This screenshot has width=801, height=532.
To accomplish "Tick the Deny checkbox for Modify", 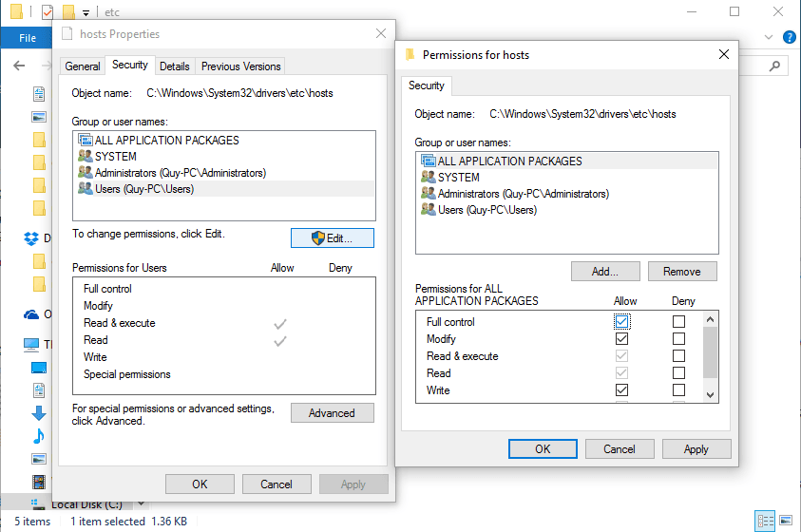I will 678,339.
